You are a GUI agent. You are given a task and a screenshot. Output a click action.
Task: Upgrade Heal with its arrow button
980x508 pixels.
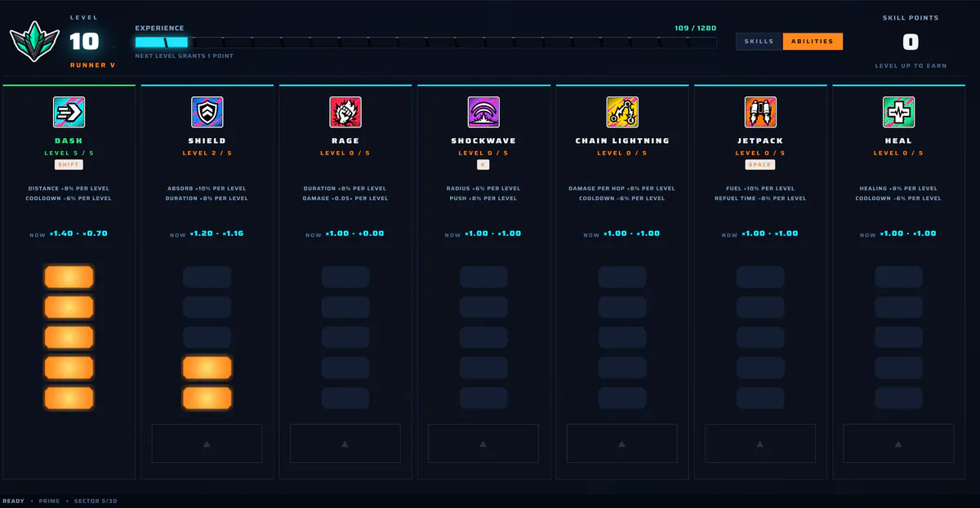[x=898, y=443]
